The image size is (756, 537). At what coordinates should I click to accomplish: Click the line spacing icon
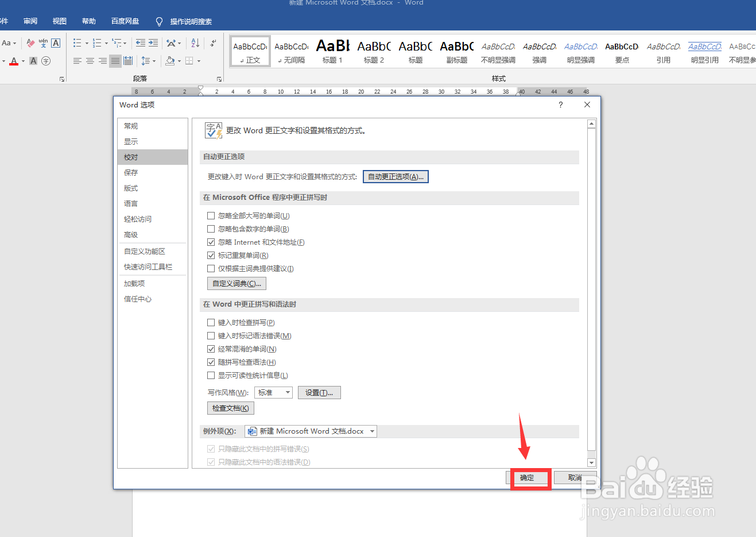tap(145, 61)
